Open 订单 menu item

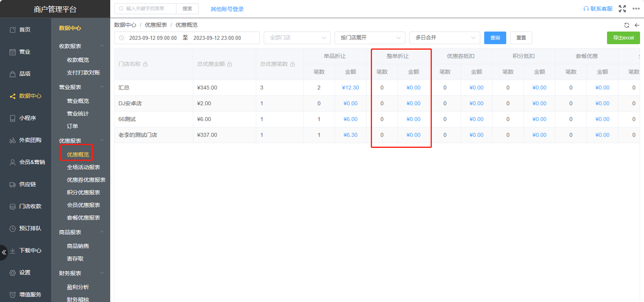pyautogui.click(x=72, y=126)
